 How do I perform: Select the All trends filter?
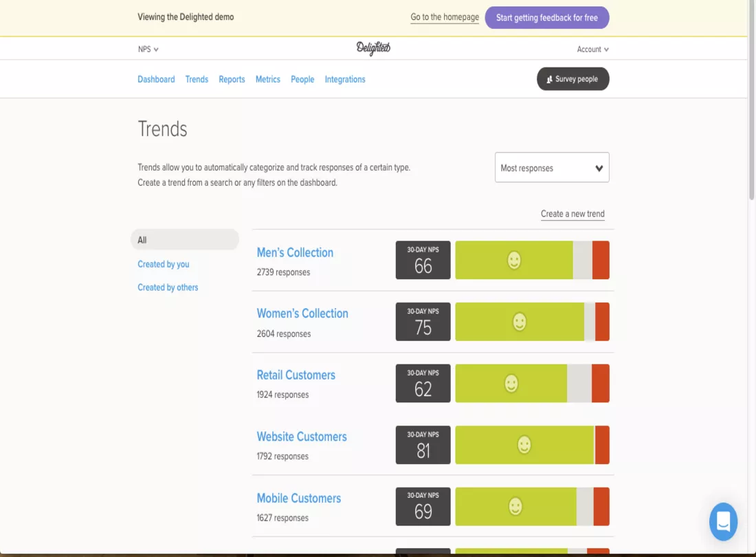[185, 240]
